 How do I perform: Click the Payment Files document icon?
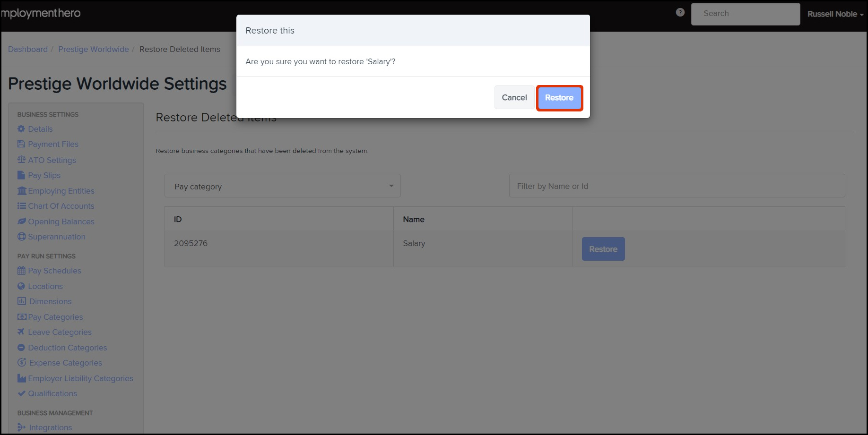click(21, 144)
